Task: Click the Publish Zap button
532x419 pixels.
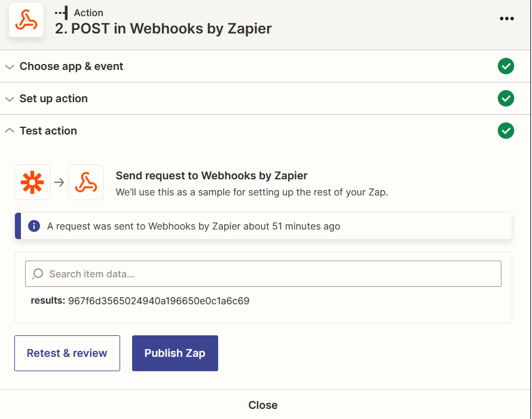Action: tap(175, 353)
